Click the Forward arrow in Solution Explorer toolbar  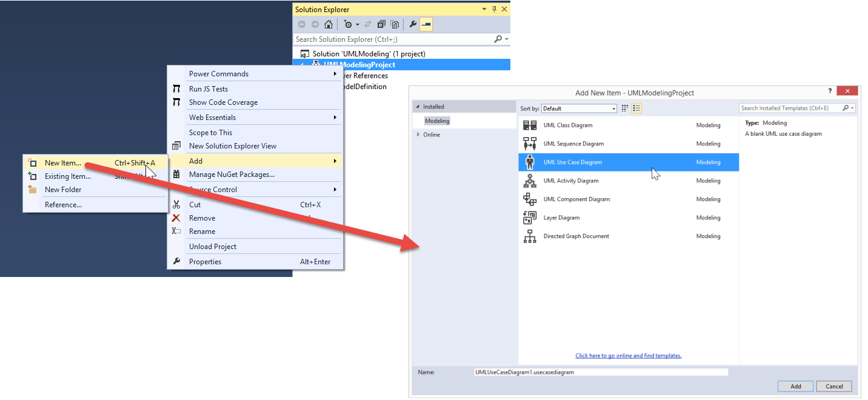pyautogui.click(x=315, y=24)
